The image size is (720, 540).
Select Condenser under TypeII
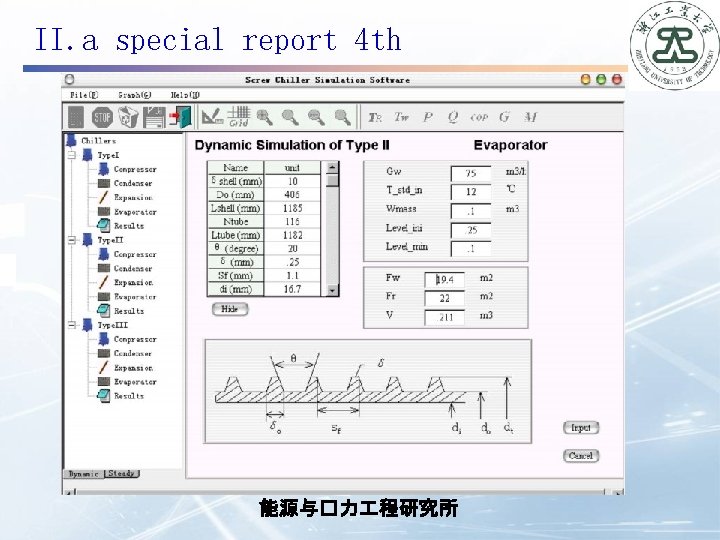(x=133, y=268)
